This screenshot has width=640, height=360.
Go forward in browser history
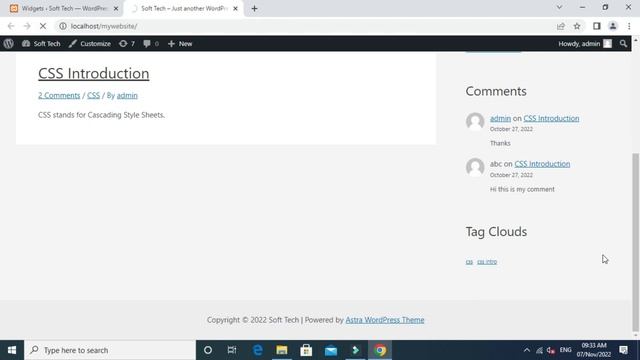click(27, 26)
